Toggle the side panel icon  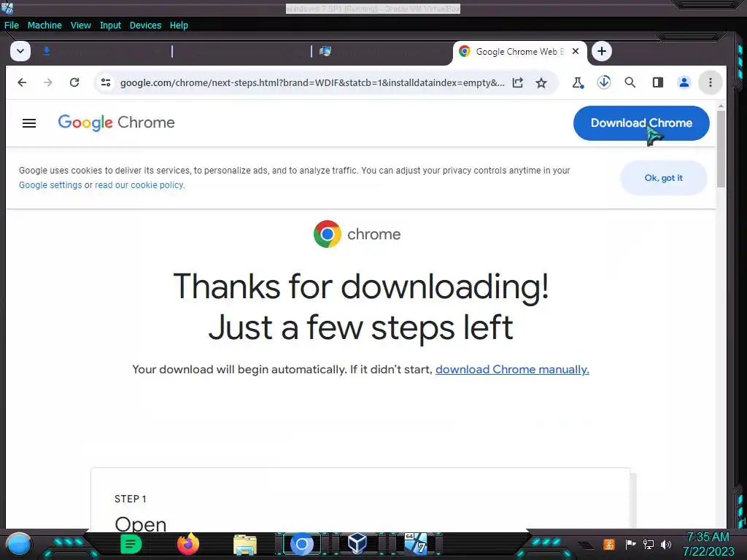[x=658, y=82]
